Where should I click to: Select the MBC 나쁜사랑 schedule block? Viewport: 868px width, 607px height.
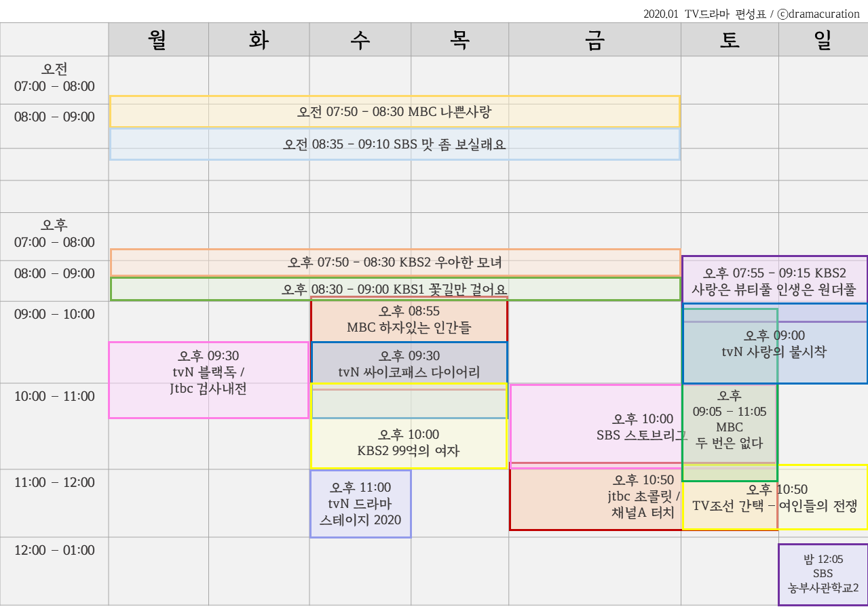click(394, 112)
